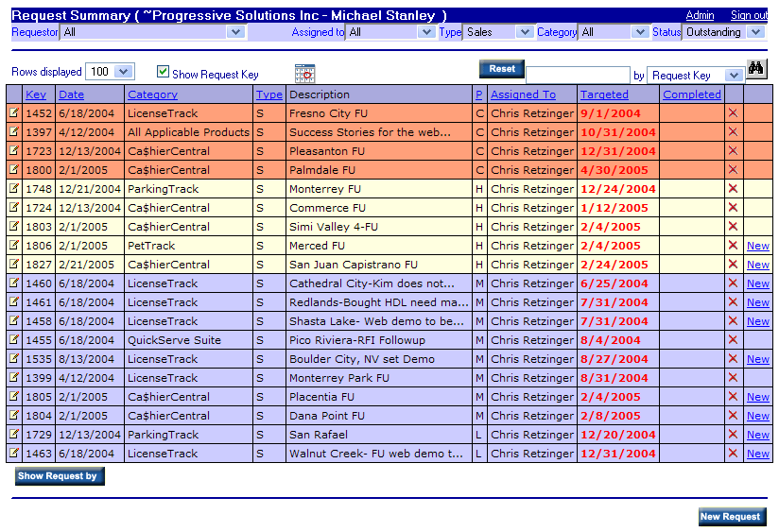Screen dimensions: 779x532
Task: Sort table by Category column header
Action: coord(152,94)
